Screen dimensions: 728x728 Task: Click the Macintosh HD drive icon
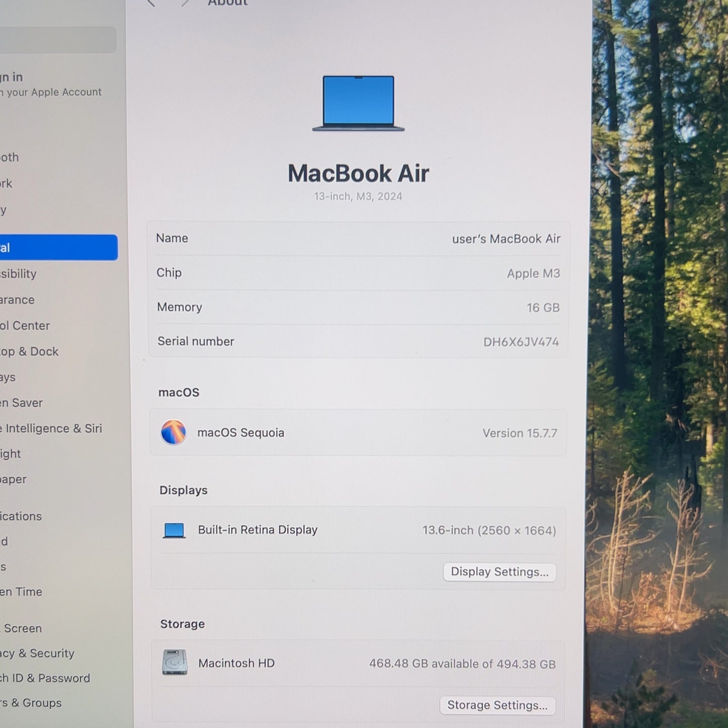tap(175, 662)
